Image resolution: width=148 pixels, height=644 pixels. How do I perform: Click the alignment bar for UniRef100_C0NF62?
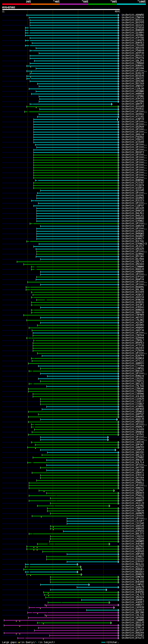65,585
